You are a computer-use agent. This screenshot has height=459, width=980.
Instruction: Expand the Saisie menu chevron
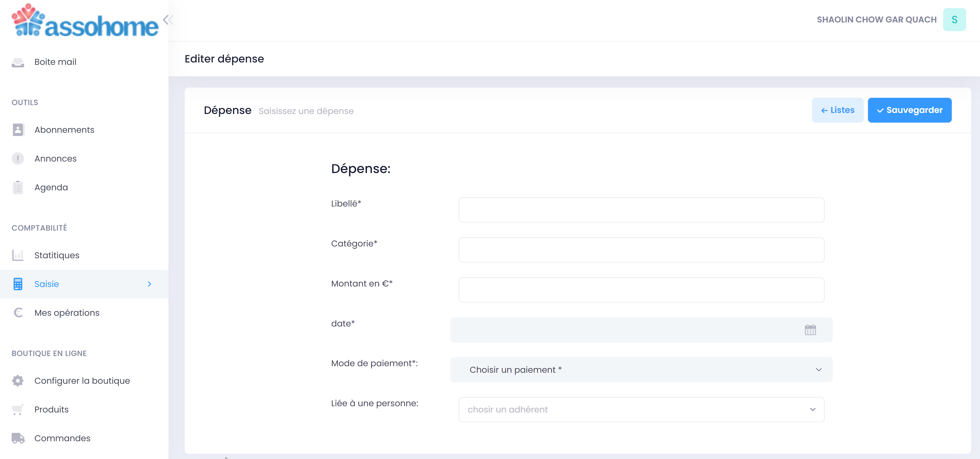(x=149, y=284)
